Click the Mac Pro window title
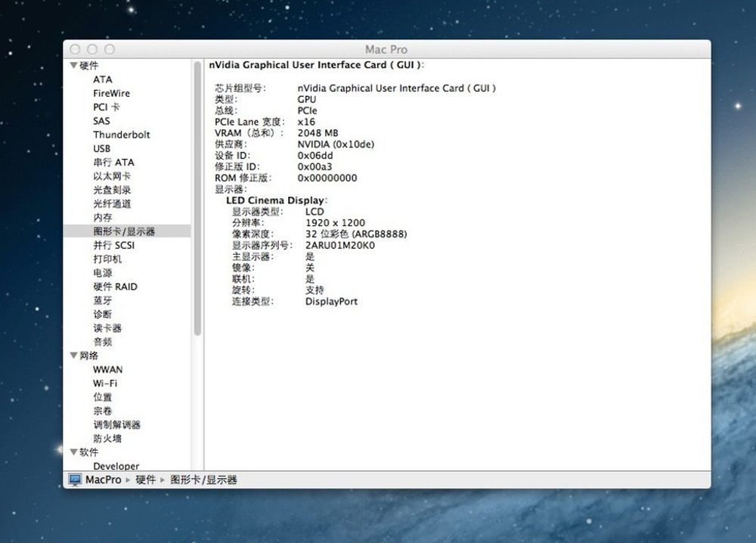This screenshot has width=756, height=543. pyautogui.click(x=386, y=50)
